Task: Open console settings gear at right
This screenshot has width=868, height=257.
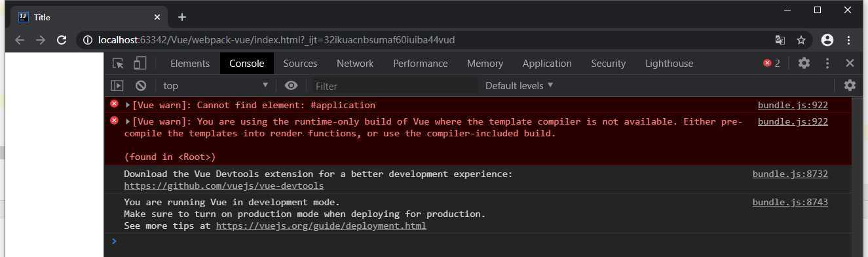Action: pyautogui.click(x=850, y=85)
